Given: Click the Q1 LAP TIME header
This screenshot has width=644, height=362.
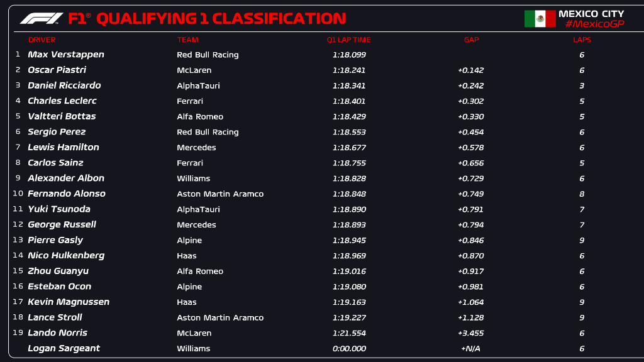Looking at the screenshot, I should [348, 40].
